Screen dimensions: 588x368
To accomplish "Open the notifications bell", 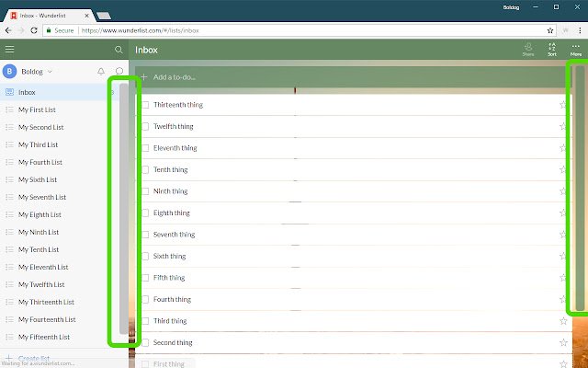I will click(x=101, y=71).
